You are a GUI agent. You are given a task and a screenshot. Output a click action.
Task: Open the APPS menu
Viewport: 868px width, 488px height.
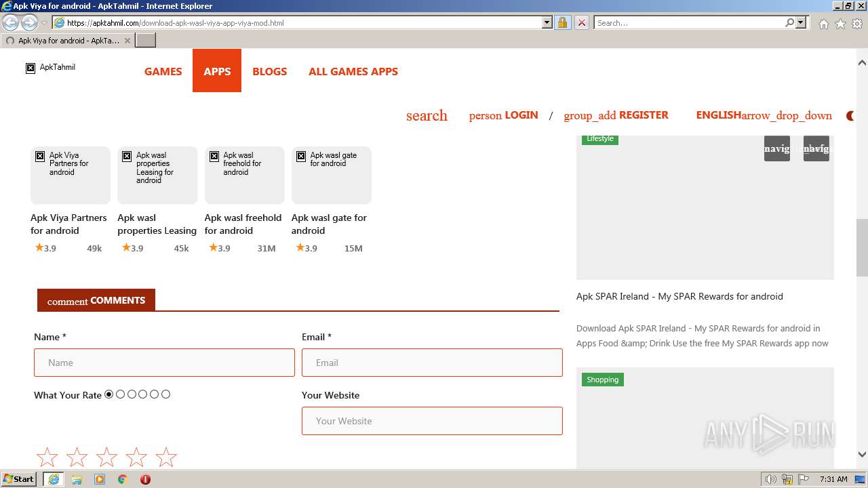point(217,71)
